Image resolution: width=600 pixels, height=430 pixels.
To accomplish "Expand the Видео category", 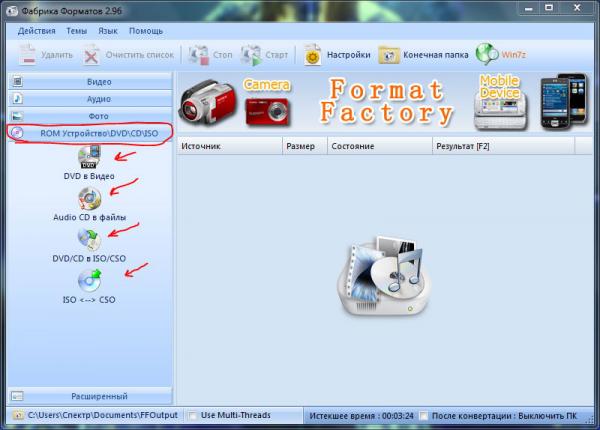I will coord(90,81).
